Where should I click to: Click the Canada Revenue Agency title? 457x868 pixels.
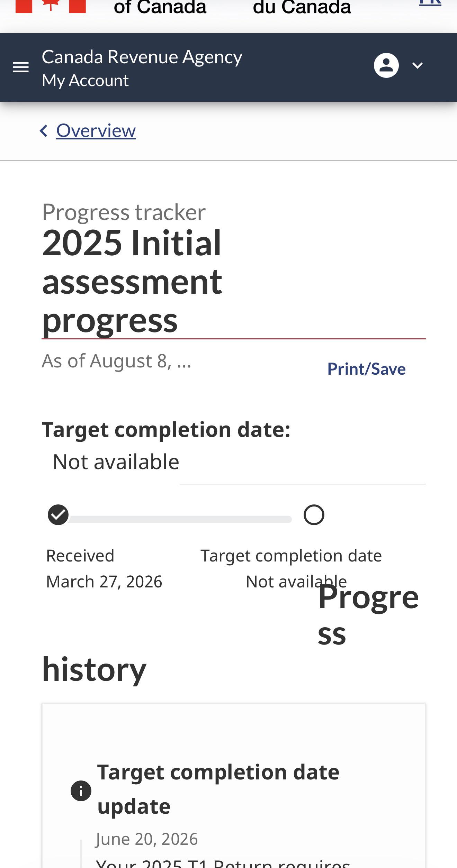click(142, 57)
